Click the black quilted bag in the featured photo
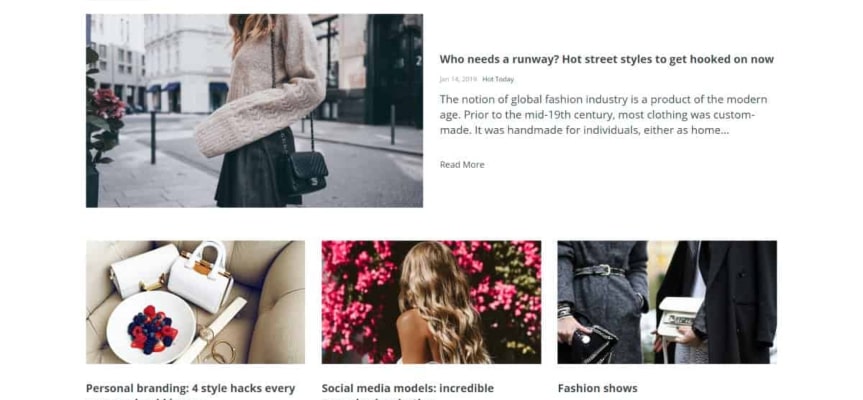Viewport: 863px width, 400px height. 308,172
